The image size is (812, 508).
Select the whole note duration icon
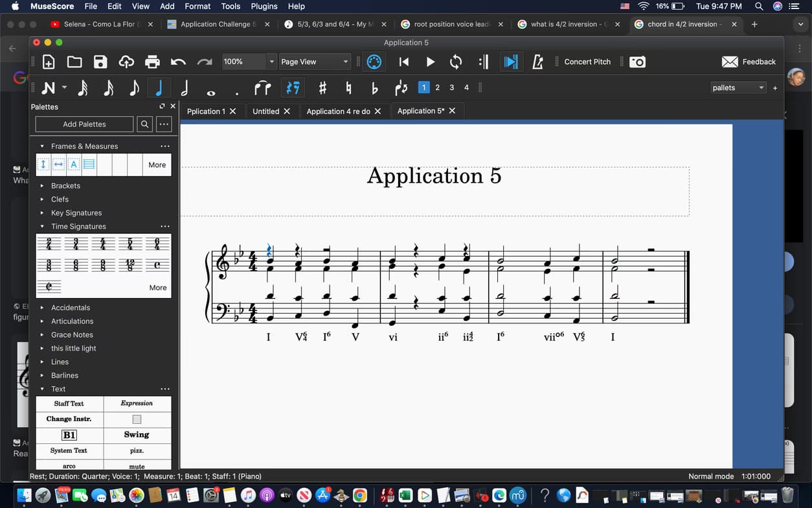pos(211,87)
